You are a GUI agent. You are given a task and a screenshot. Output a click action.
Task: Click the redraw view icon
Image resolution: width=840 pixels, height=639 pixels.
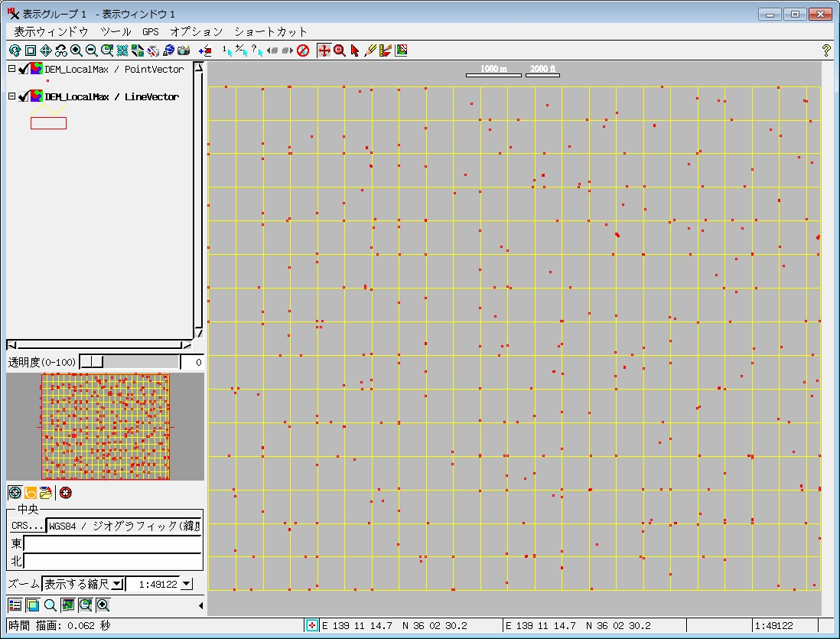click(x=15, y=51)
